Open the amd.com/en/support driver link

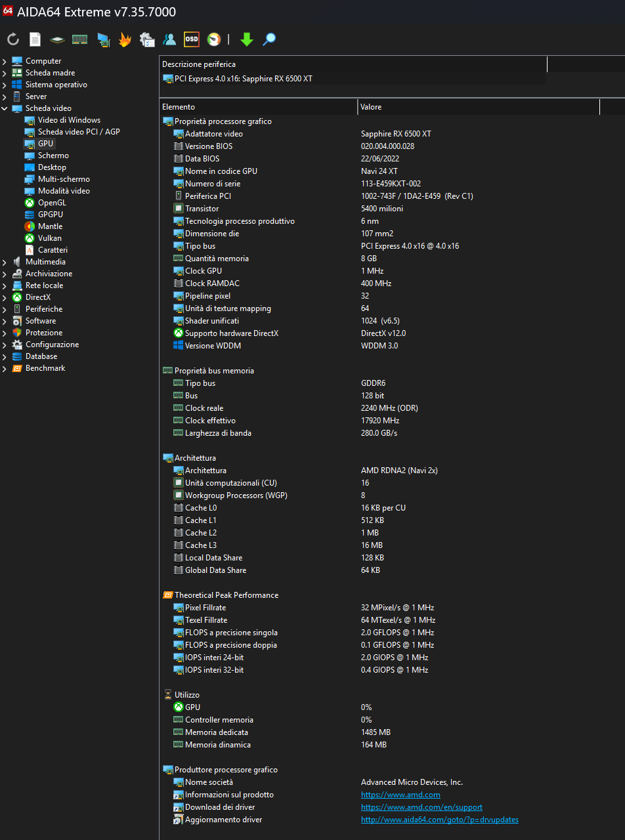point(421,807)
